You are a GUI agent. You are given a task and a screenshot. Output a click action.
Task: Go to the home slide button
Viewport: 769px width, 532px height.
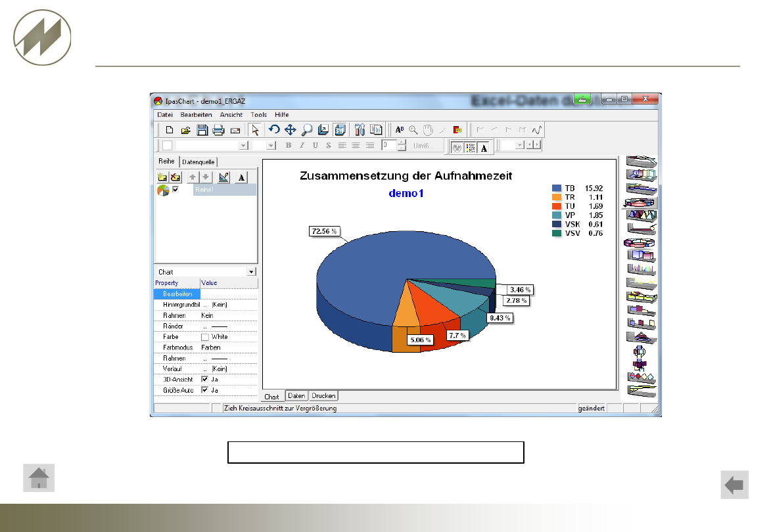click(x=39, y=477)
